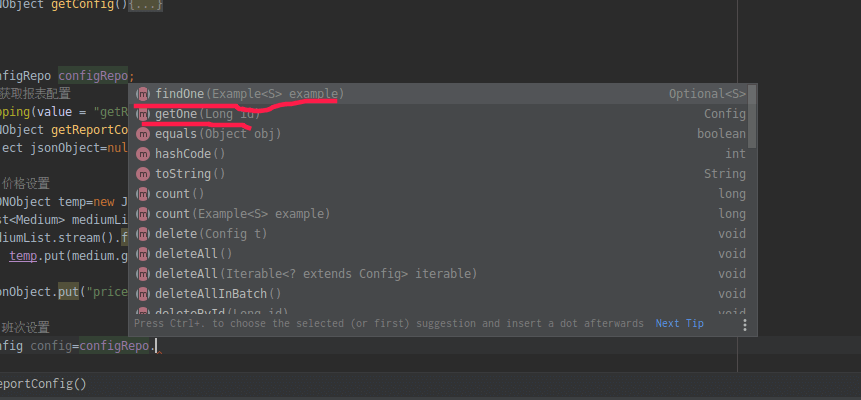Click the method icon beside delete(Config t)
Screen dimensions: 861x400
coord(143,234)
